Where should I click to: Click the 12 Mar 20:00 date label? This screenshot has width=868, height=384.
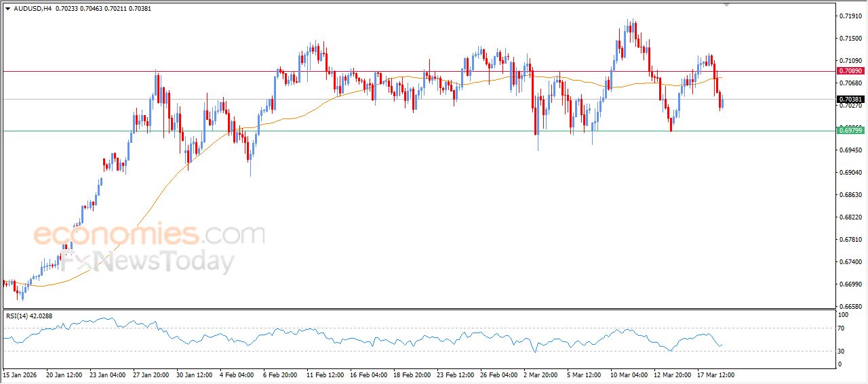click(673, 374)
